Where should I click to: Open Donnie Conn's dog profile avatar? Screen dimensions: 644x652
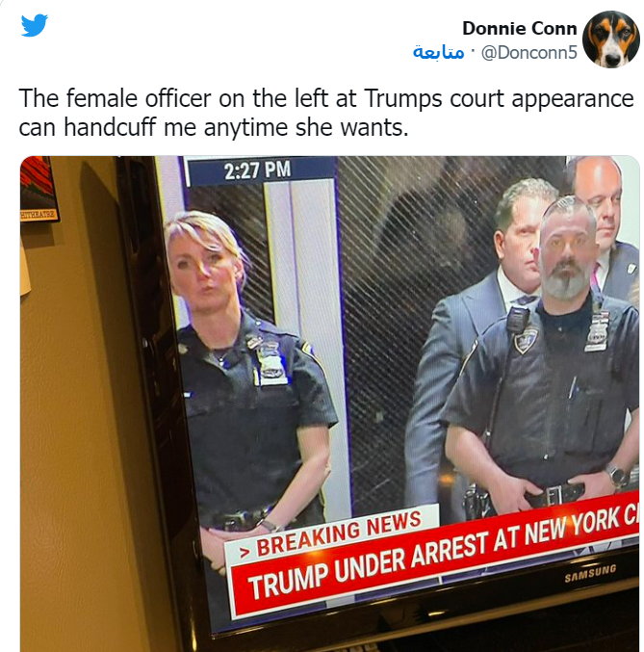coord(610,39)
